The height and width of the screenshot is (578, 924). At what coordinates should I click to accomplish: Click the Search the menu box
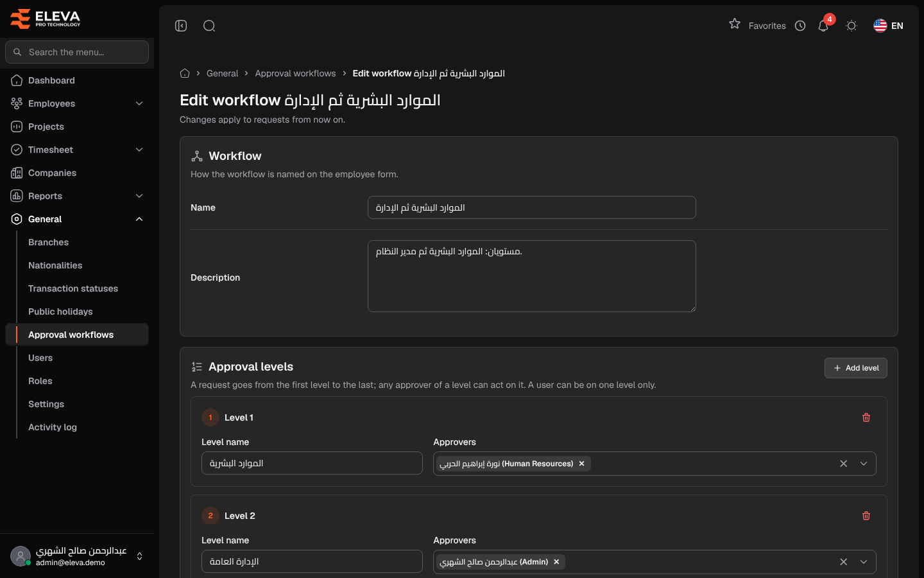pos(77,52)
